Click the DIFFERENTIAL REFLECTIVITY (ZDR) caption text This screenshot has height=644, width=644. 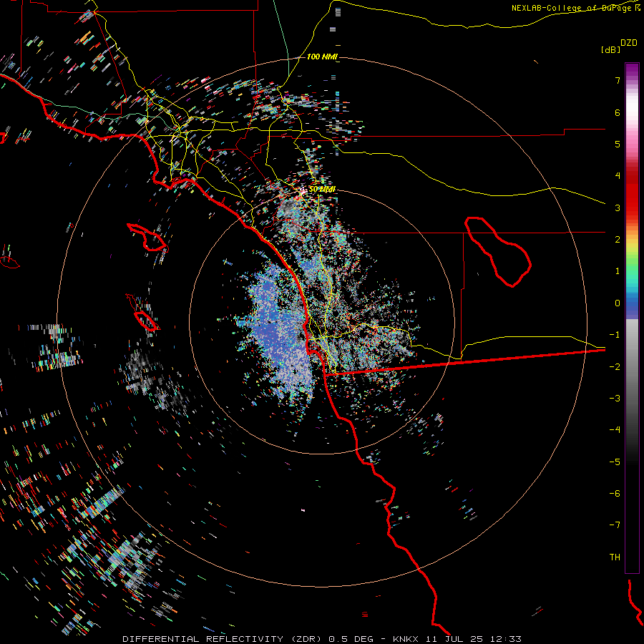click(222, 639)
